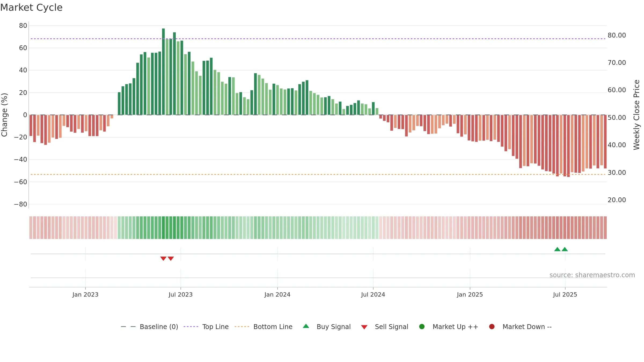Click the 80 tick on the left axis
The width and height of the screenshot is (644, 362).
[23, 25]
